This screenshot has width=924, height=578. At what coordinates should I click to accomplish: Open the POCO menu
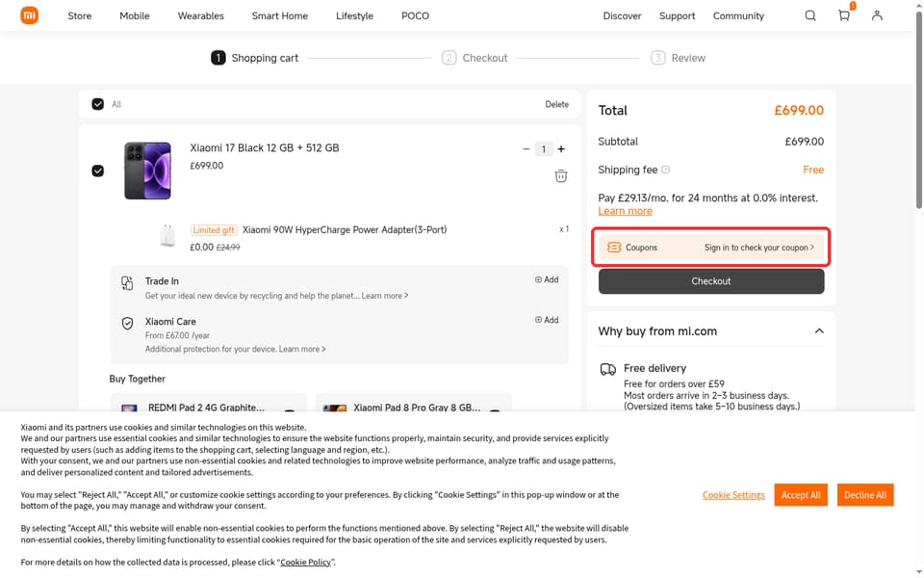(x=416, y=16)
